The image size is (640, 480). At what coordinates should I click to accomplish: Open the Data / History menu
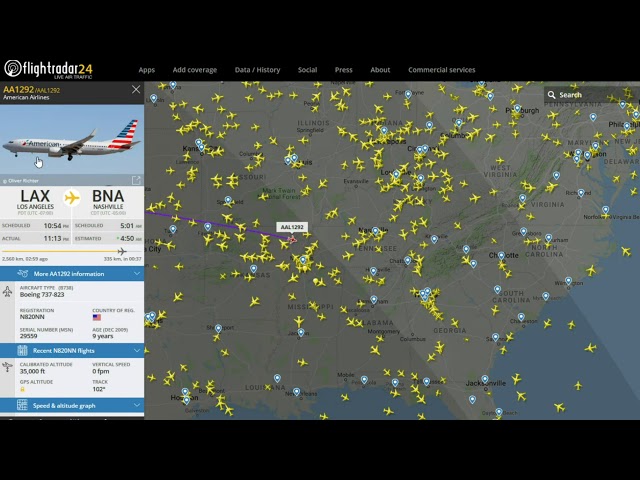258,70
